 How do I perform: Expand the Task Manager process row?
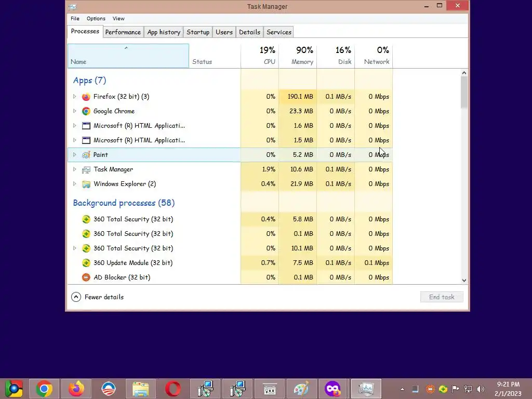click(75, 169)
